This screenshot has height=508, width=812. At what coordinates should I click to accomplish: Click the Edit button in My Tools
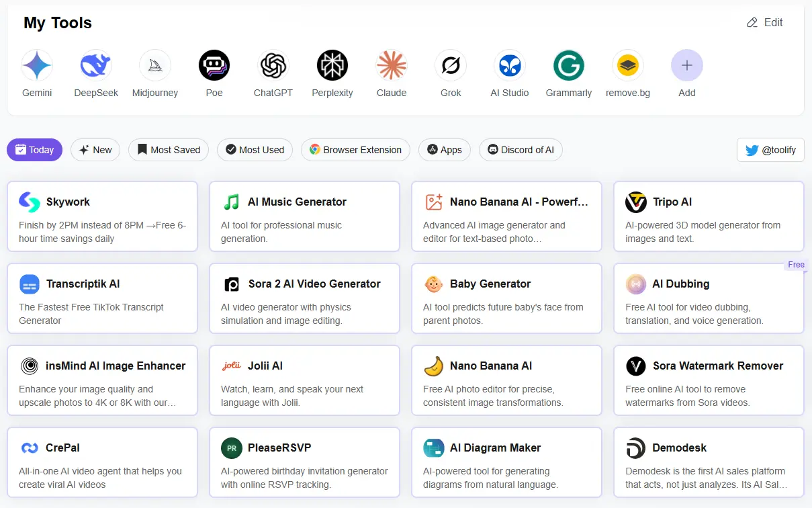coord(765,22)
